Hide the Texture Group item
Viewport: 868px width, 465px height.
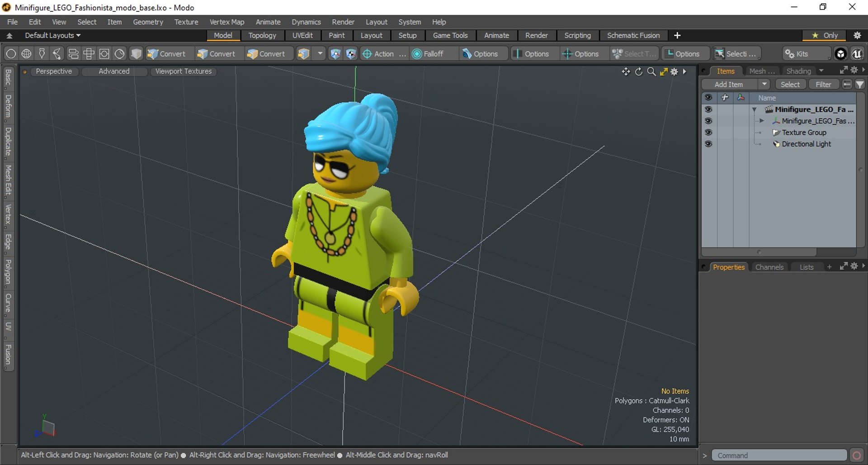click(x=708, y=133)
